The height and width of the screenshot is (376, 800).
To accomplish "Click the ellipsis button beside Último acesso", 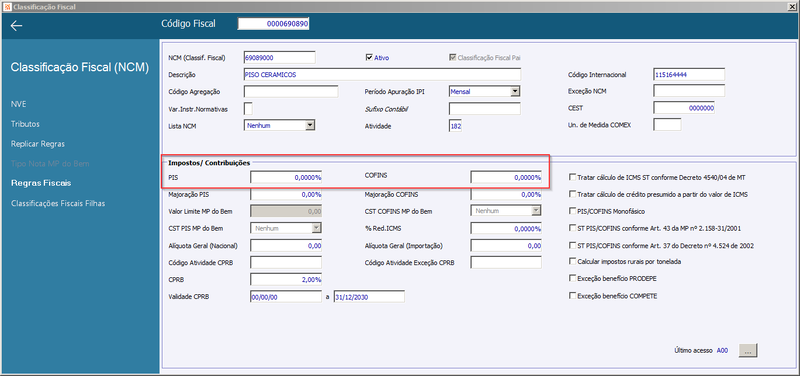I will 748,350.
